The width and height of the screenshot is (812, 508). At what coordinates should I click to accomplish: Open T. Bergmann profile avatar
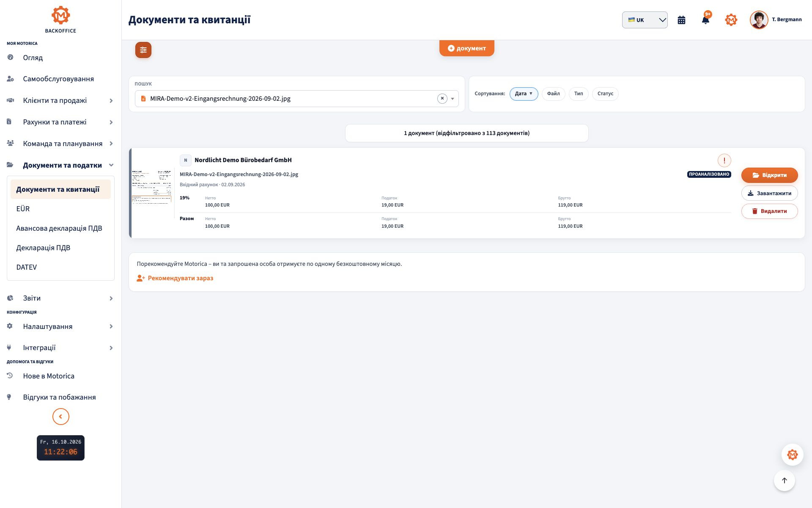[759, 20]
